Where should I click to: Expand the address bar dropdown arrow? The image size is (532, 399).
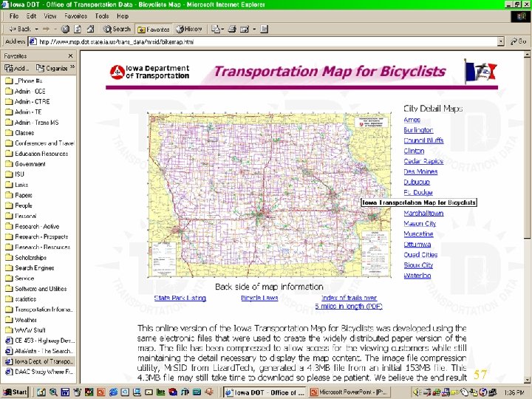coord(500,41)
